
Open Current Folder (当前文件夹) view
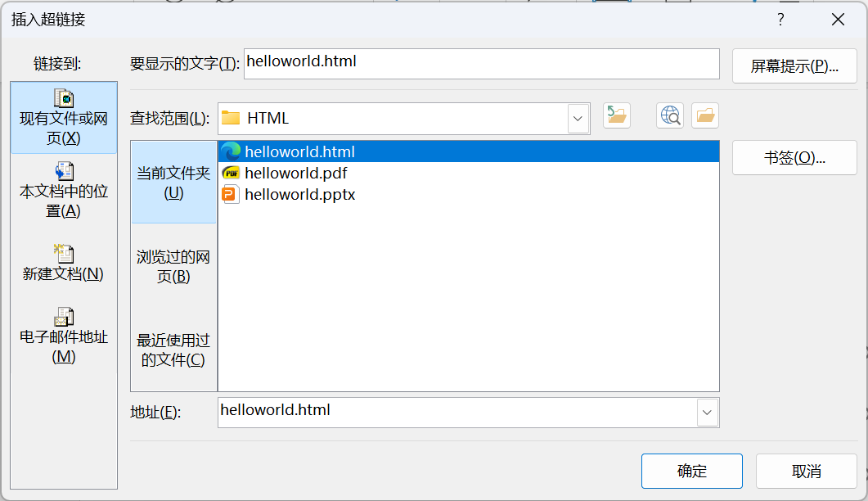173,183
